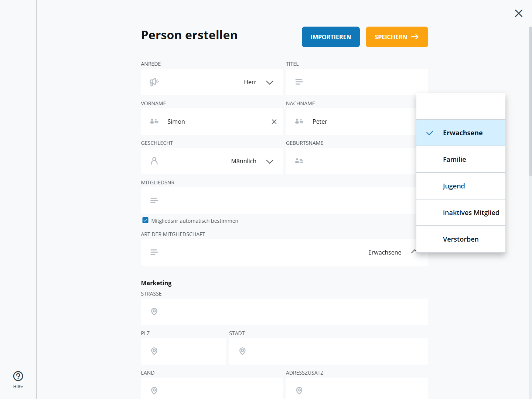Viewport: 532px width, 399px height.
Task: Pick the Verstorben membership option
Action: (x=461, y=239)
